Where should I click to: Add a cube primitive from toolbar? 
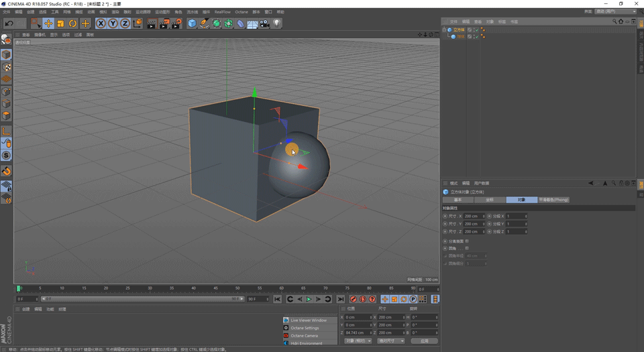192,23
